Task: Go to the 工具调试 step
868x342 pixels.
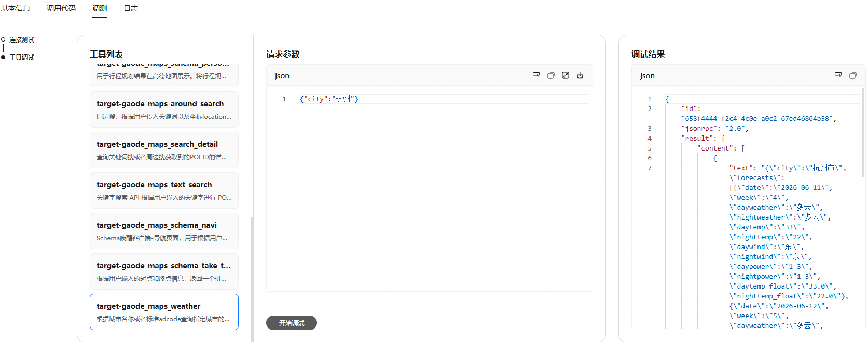Action: 22,57
